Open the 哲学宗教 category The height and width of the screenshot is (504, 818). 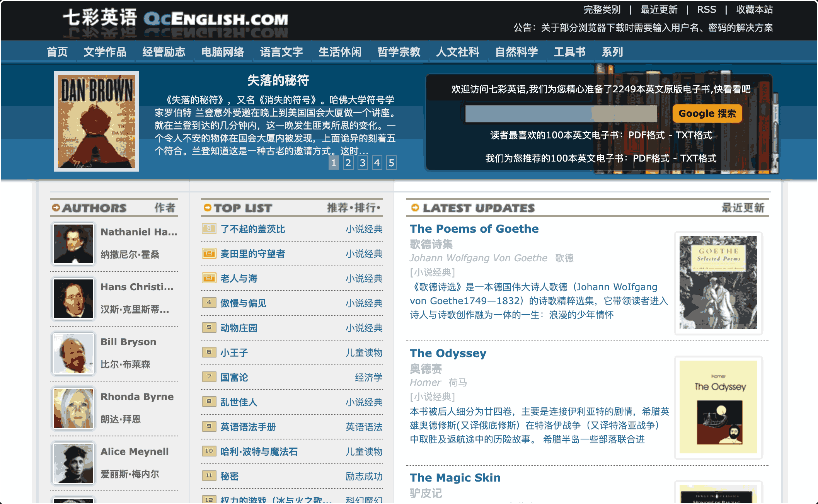coord(399,51)
